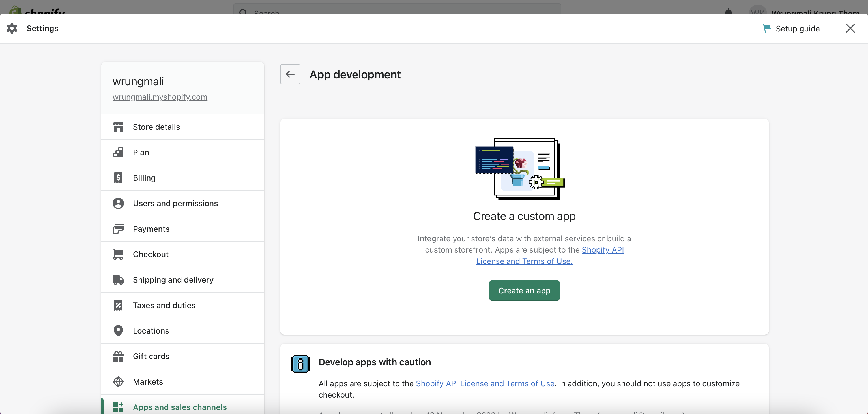Open Billing settings

pos(183,178)
